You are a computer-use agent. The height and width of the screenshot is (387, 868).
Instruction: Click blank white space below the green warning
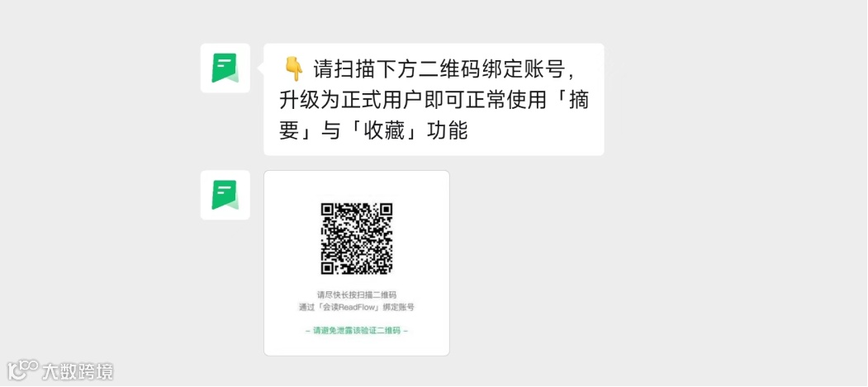357,346
